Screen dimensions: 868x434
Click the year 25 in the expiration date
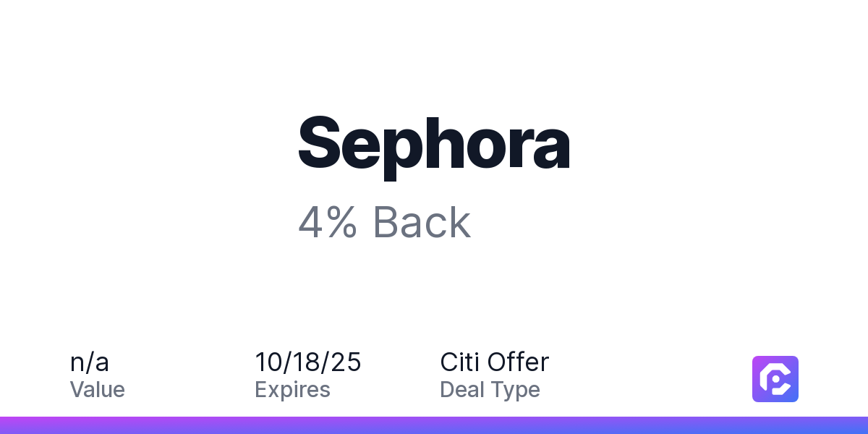pyautogui.click(x=347, y=362)
